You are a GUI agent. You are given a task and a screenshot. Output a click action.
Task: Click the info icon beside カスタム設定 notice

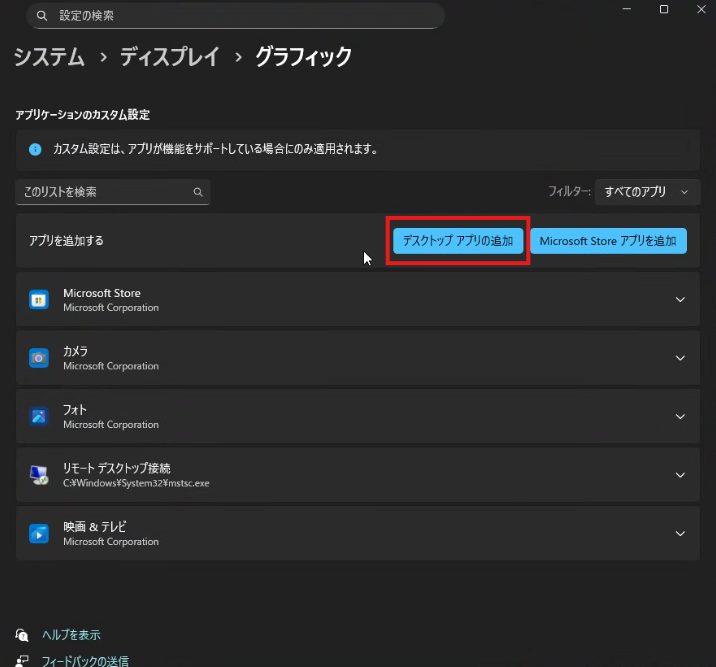pyautogui.click(x=35, y=149)
